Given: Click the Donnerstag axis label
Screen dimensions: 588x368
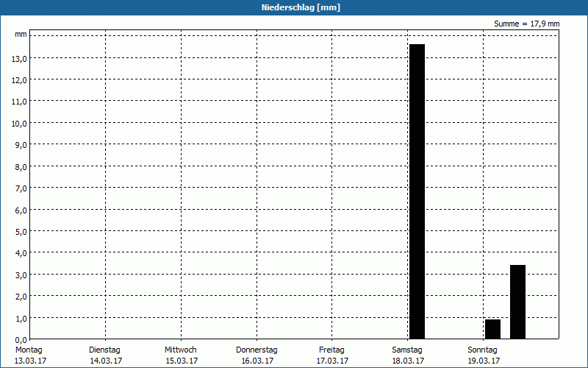Looking at the screenshot, I should 257,350.
